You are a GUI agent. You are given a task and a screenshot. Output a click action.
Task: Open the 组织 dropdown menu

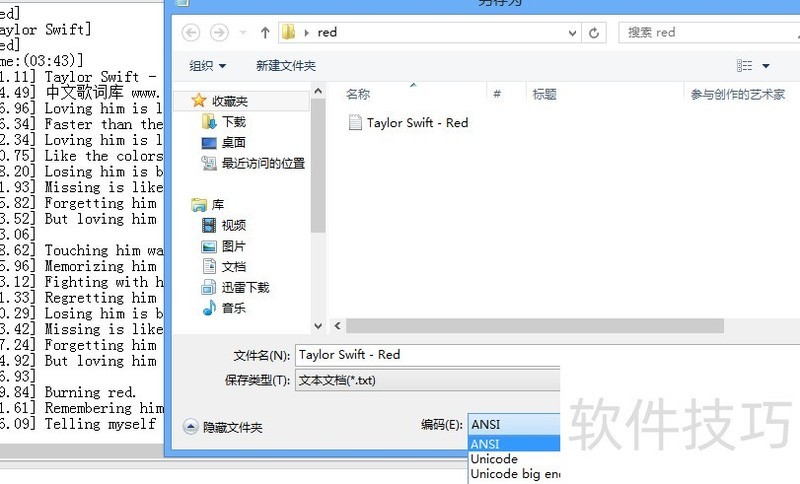[x=208, y=66]
